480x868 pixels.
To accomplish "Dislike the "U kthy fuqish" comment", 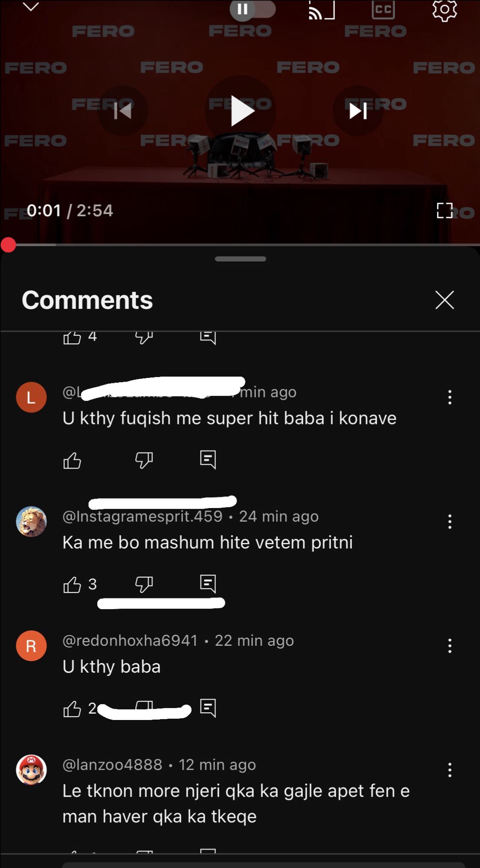I will pyautogui.click(x=144, y=460).
